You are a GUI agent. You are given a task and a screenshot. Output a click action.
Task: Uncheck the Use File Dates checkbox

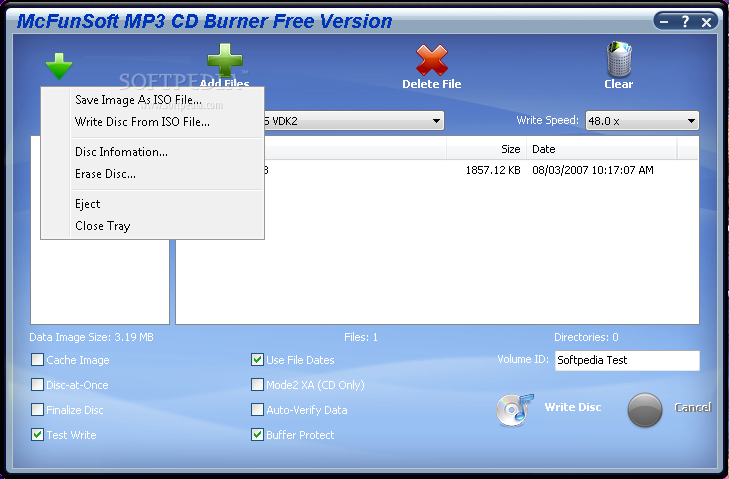(257, 359)
